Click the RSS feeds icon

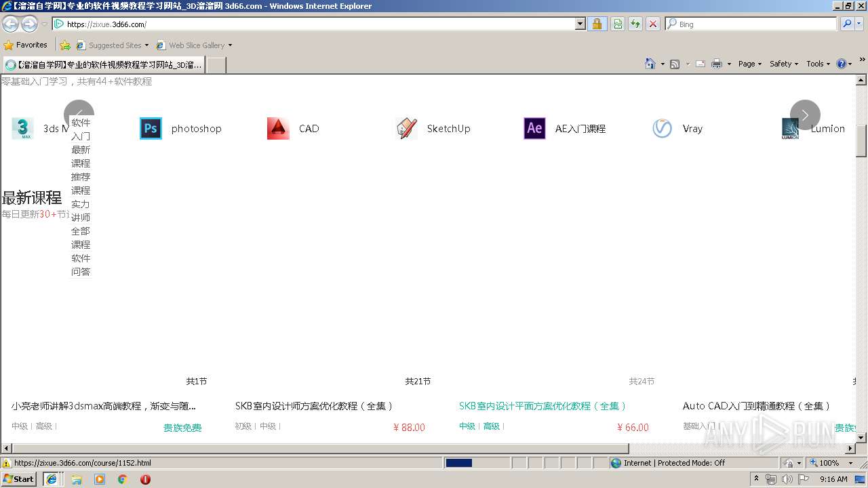[675, 64]
